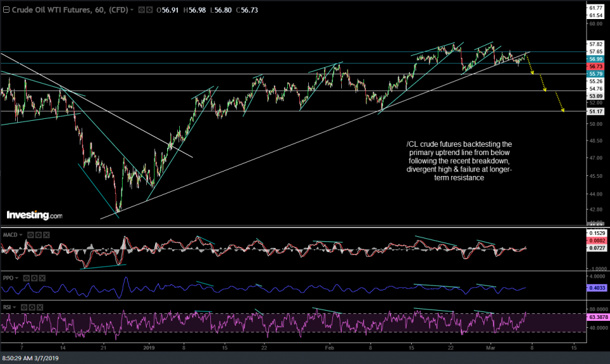Viewport: 610px width, 364px height.
Task: Click the 2019 date on time axis
Action: (x=149, y=347)
